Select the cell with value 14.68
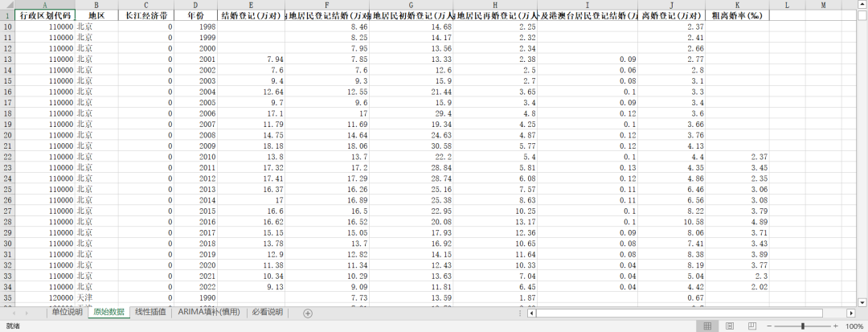 pos(411,27)
